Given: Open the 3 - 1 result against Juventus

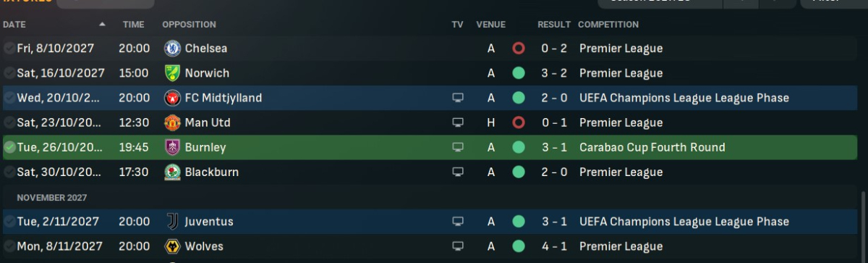Looking at the screenshot, I should pyautogui.click(x=554, y=222).
